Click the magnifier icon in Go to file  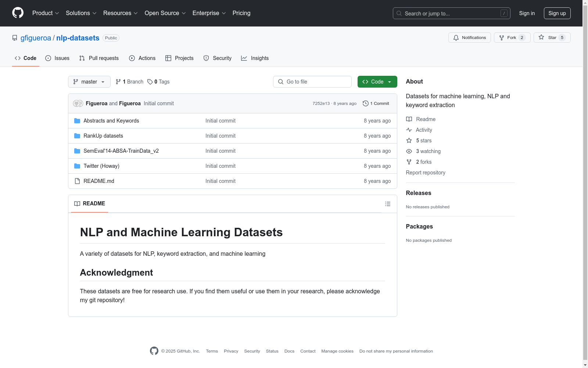click(x=281, y=82)
